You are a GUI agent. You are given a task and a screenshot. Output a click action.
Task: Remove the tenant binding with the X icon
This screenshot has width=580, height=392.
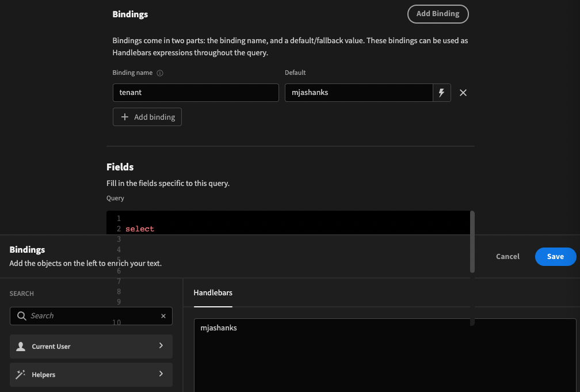point(463,92)
